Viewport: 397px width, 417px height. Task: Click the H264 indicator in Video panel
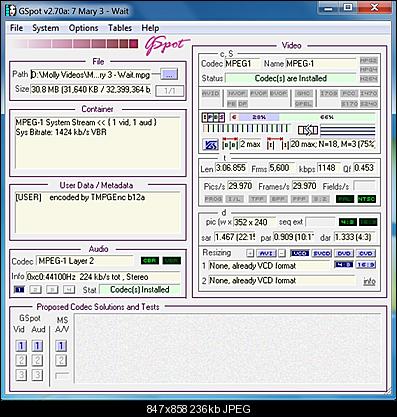click(x=368, y=79)
